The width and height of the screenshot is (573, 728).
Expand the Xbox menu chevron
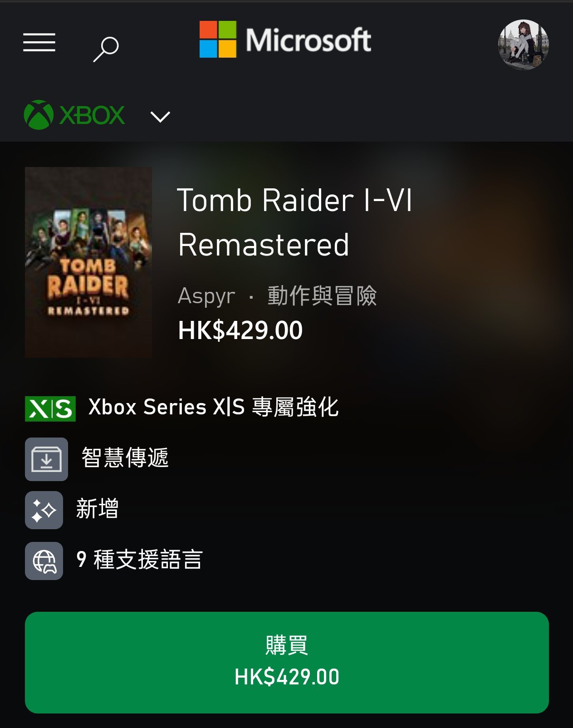click(x=160, y=117)
